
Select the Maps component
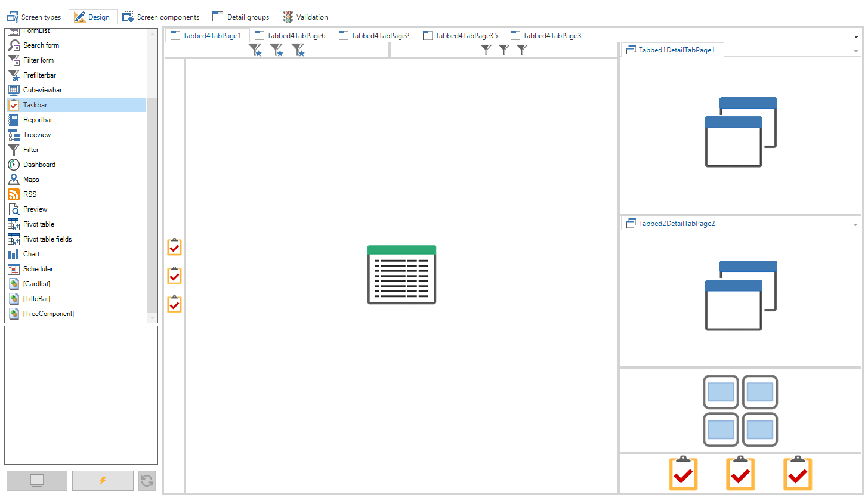(x=76, y=180)
